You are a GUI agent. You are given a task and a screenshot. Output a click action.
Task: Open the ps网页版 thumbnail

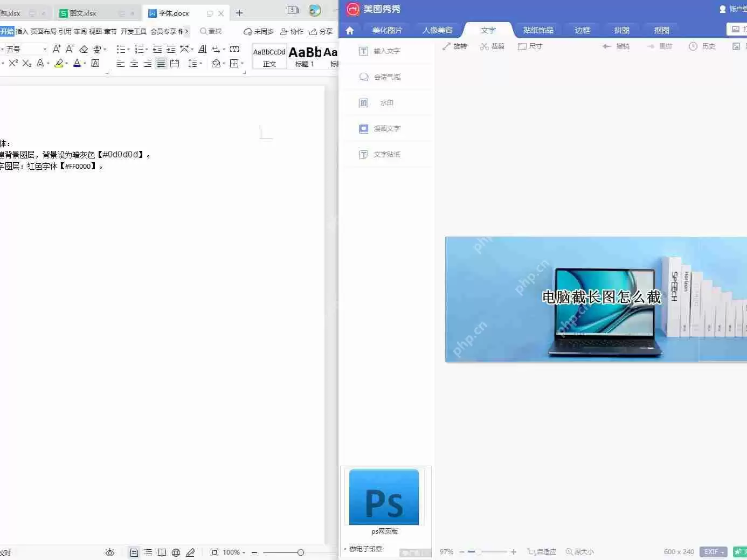click(384, 497)
